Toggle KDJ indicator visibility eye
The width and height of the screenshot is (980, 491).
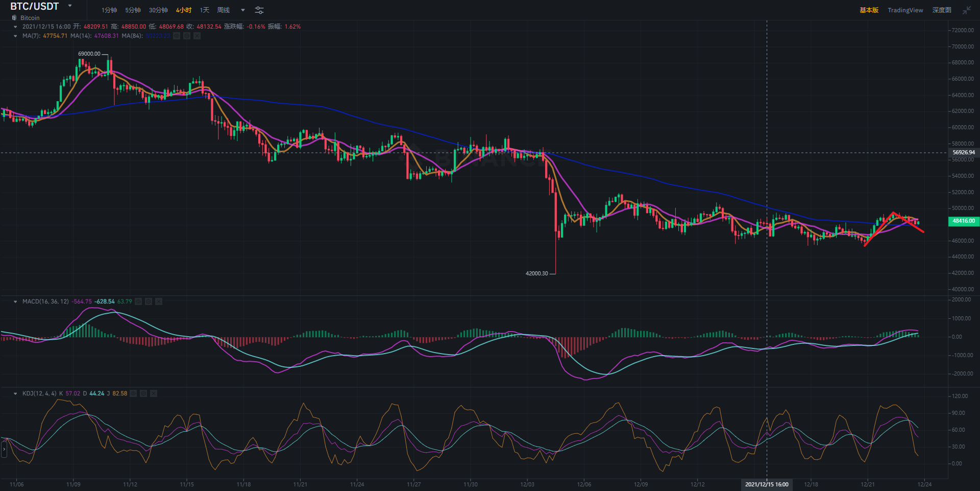(133, 393)
